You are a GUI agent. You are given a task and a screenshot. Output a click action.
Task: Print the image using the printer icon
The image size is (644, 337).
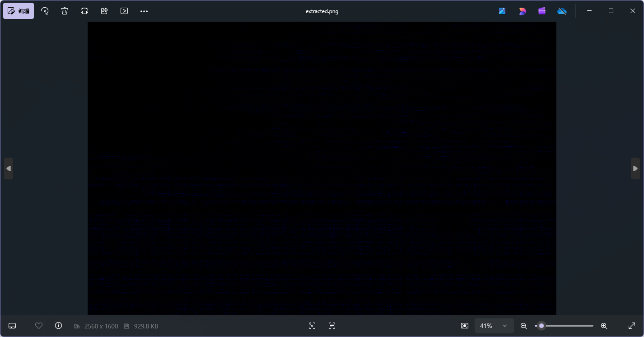coord(84,11)
